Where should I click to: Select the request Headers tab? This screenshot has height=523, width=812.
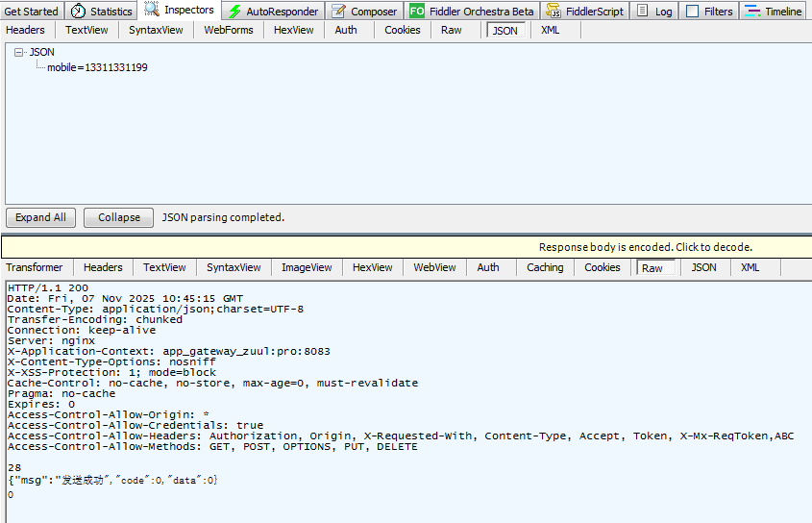25,30
